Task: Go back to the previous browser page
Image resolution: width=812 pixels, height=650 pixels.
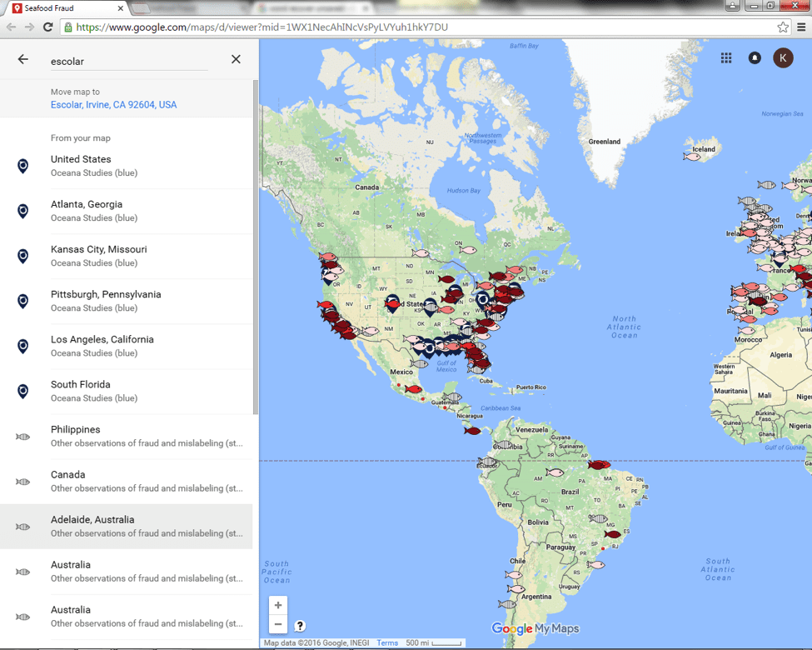Action: tap(12, 27)
